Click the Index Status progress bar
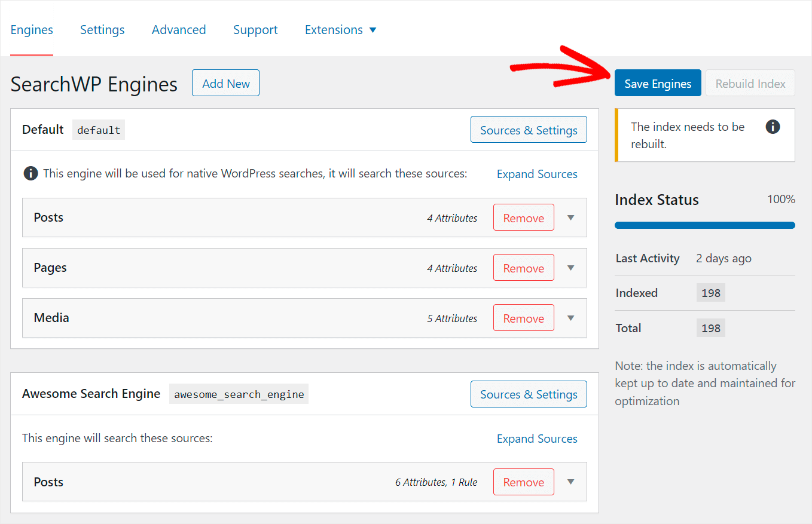Image resolution: width=812 pixels, height=524 pixels. coord(705,225)
